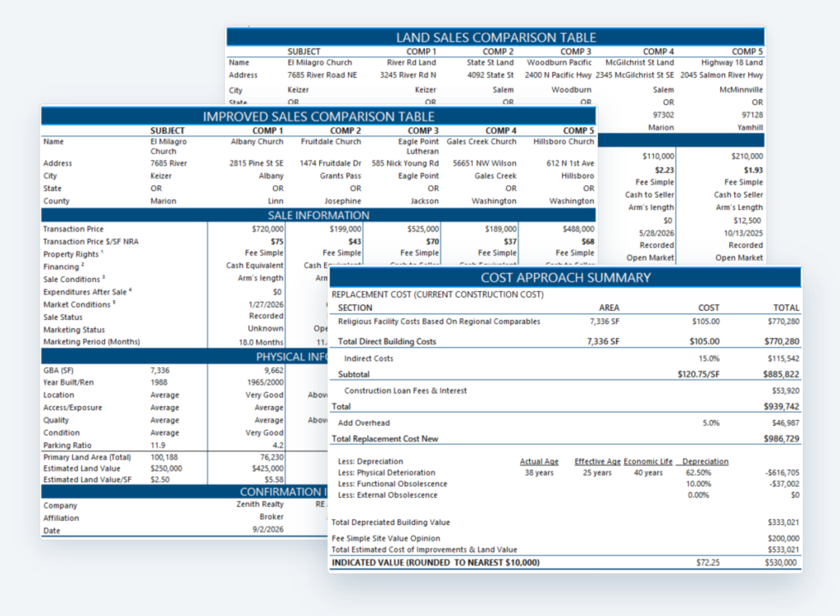Select zip code '97302'
Screen dimensions: 840x616
click(x=663, y=115)
